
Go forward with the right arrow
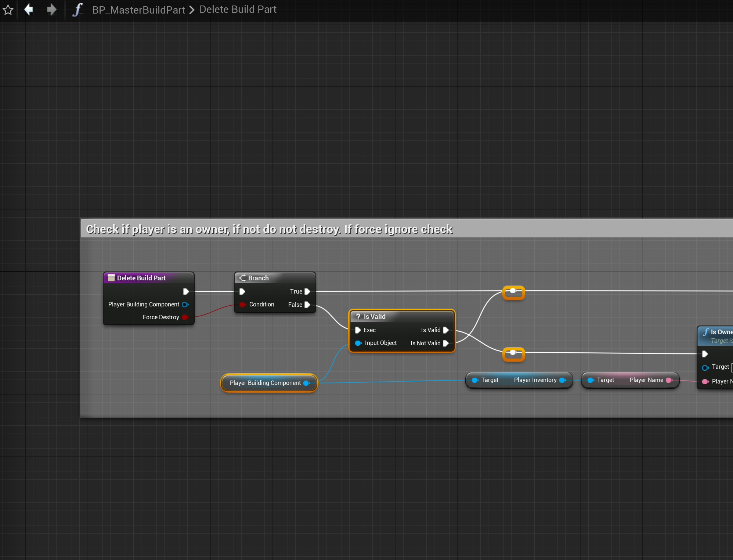coord(52,10)
